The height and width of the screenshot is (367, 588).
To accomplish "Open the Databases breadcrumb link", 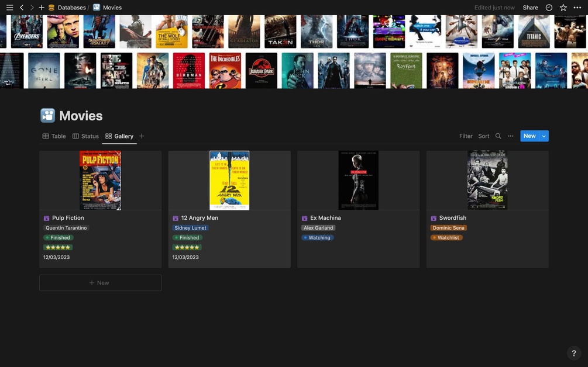I will click(x=71, y=8).
